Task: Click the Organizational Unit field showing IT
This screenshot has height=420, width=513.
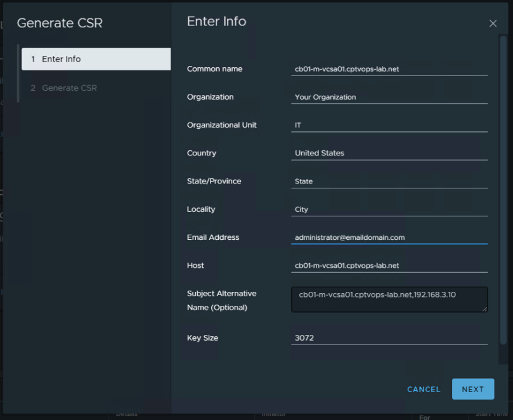Action: 389,125
